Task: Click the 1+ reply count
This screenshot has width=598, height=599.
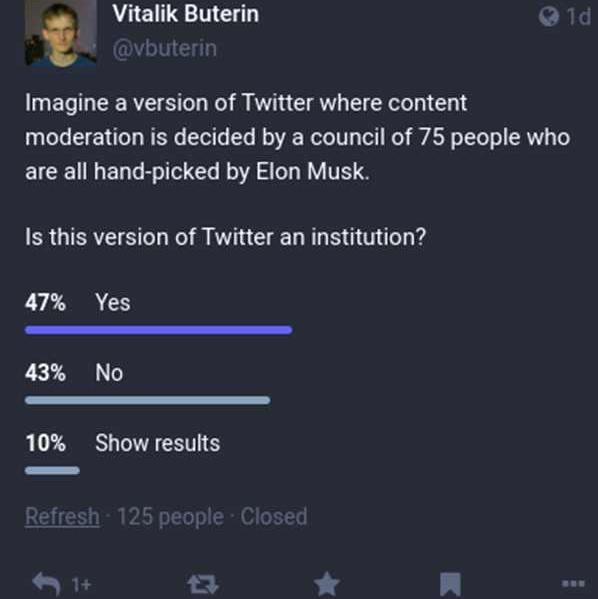Action: coord(81,584)
